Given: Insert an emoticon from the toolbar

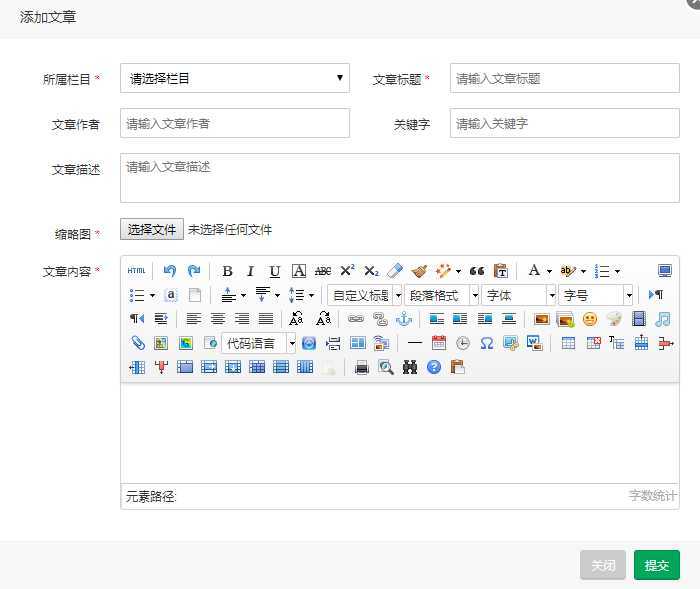Looking at the screenshot, I should [590, 319].
